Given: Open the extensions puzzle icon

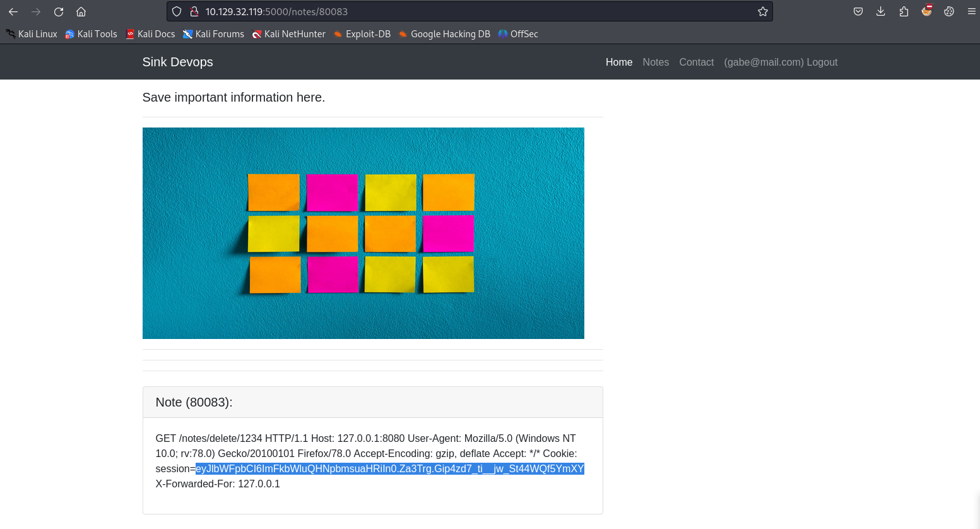Looking at the screenshot, I should tap(904, 11).
